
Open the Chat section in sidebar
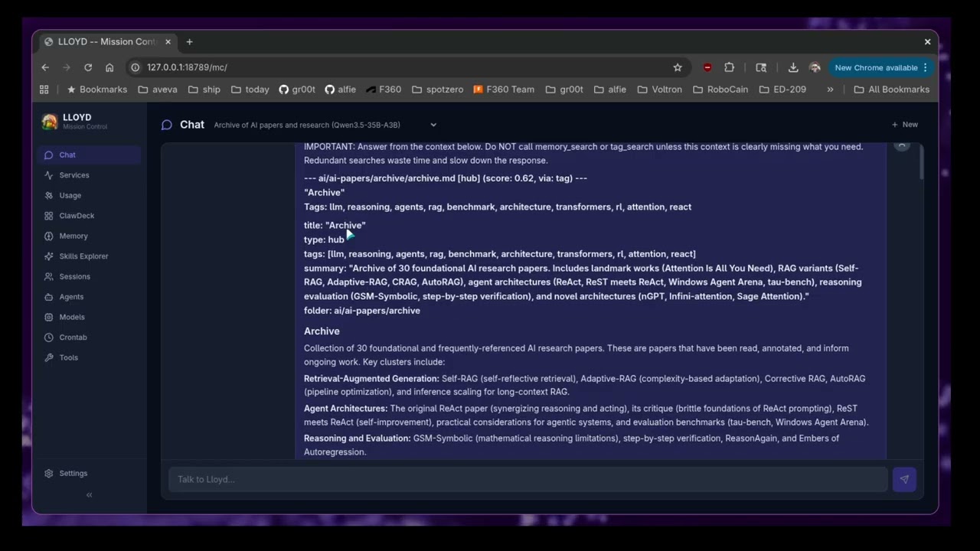tap(89, 155)
